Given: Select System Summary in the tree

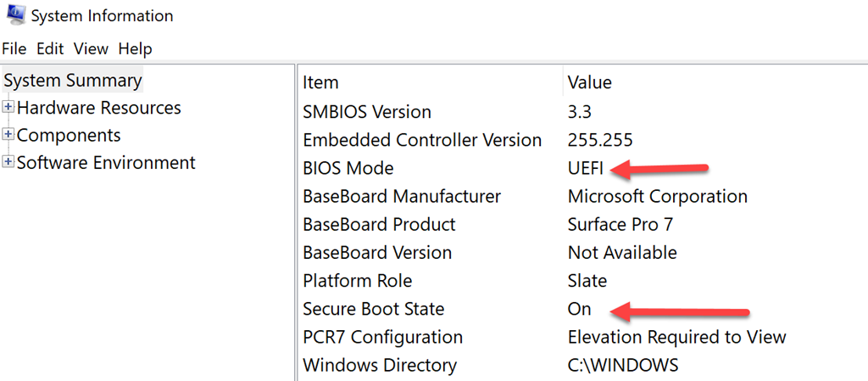Looking at the screenshot, I should [x=73, y=81].
